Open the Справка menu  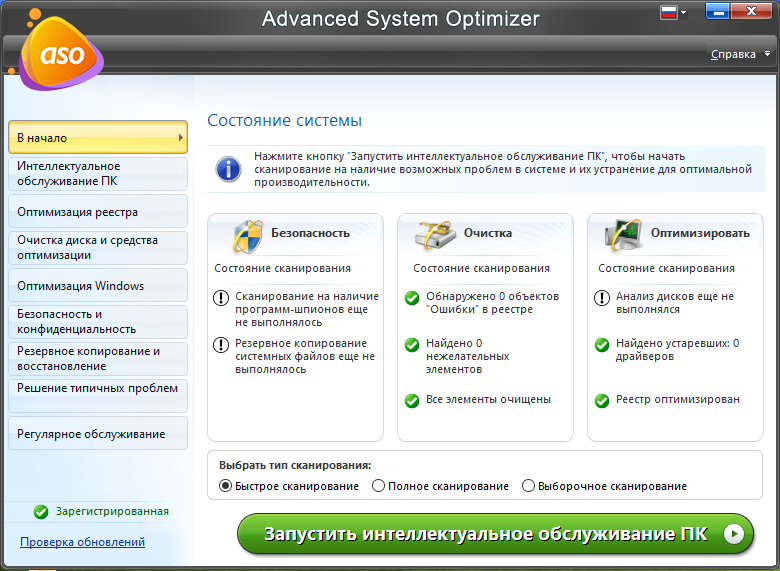pos(733,54)
